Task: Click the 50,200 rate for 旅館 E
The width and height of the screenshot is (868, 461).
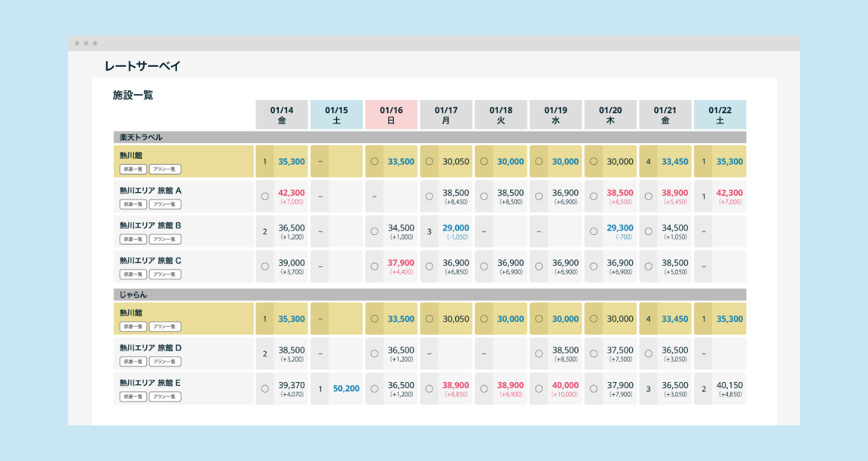Action: [346, 388]
